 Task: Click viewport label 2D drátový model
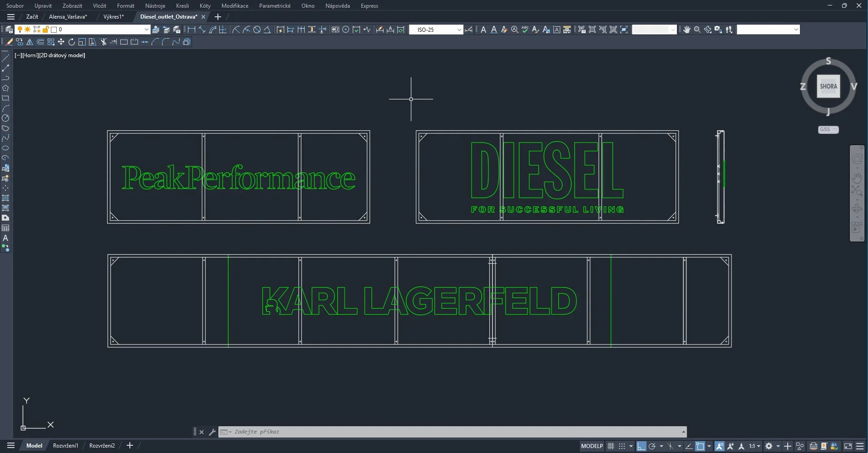coord(62,55)
